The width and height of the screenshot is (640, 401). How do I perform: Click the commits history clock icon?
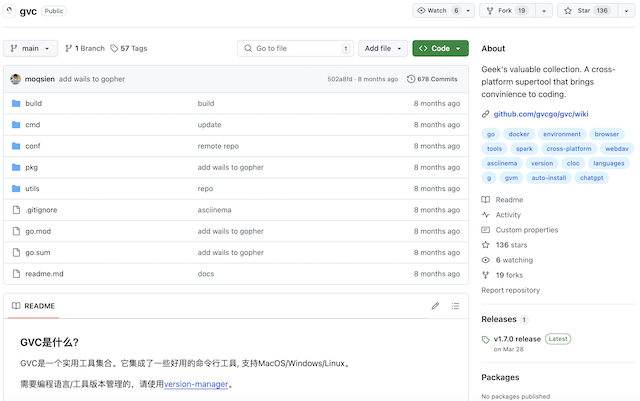[411, 79]
